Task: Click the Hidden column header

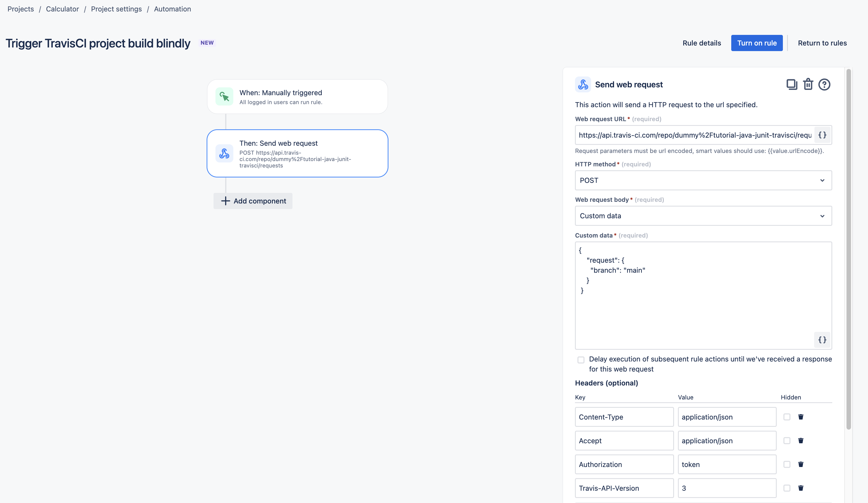Action: [791, 397]
